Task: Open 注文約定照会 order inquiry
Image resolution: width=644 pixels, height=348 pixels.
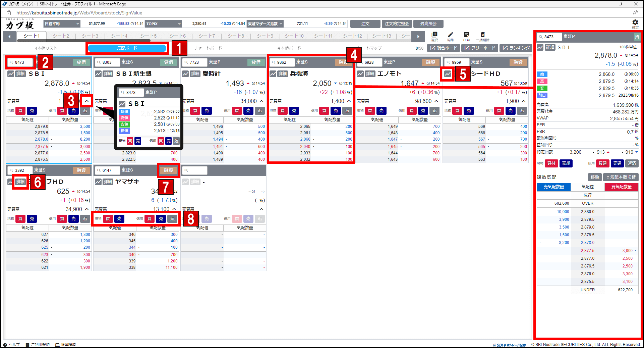Action: (397, 24)
